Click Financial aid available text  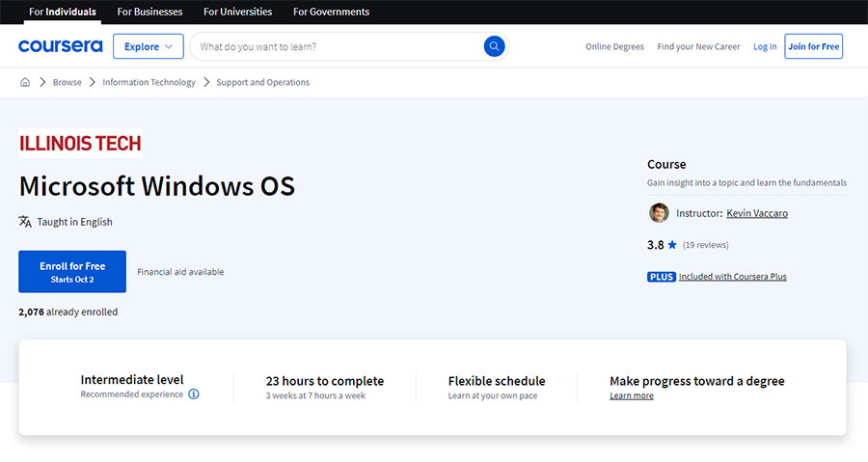pos(180,272)
